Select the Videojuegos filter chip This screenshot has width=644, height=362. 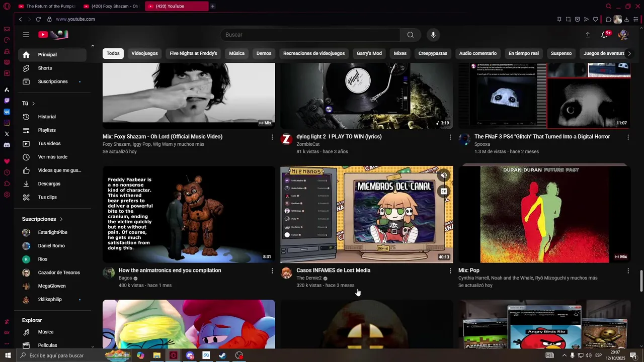pos(144,53)
